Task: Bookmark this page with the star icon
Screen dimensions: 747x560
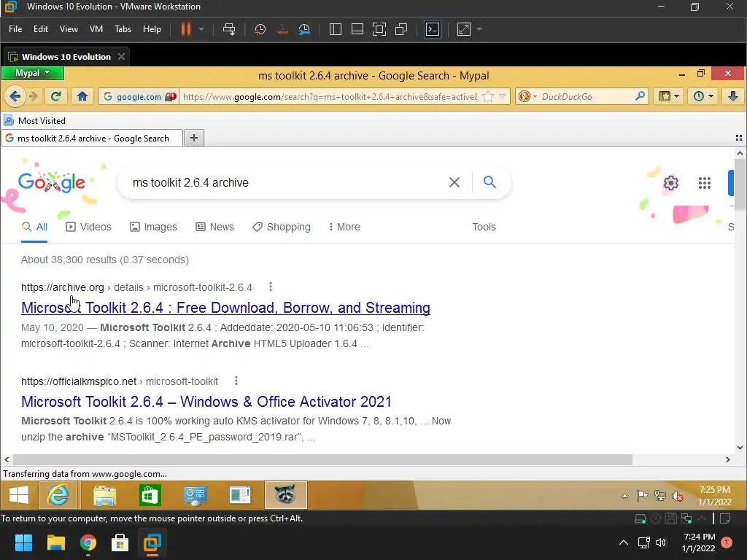Action: click(488, 97)
